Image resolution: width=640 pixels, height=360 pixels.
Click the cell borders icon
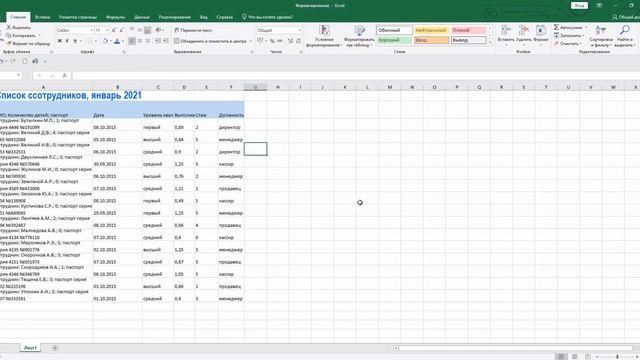[x=90, y=41]
